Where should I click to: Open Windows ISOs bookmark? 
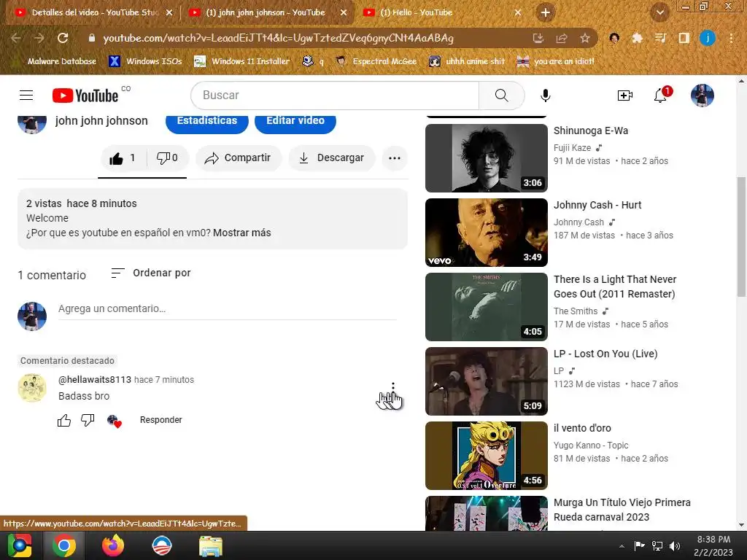coord(145,61)
